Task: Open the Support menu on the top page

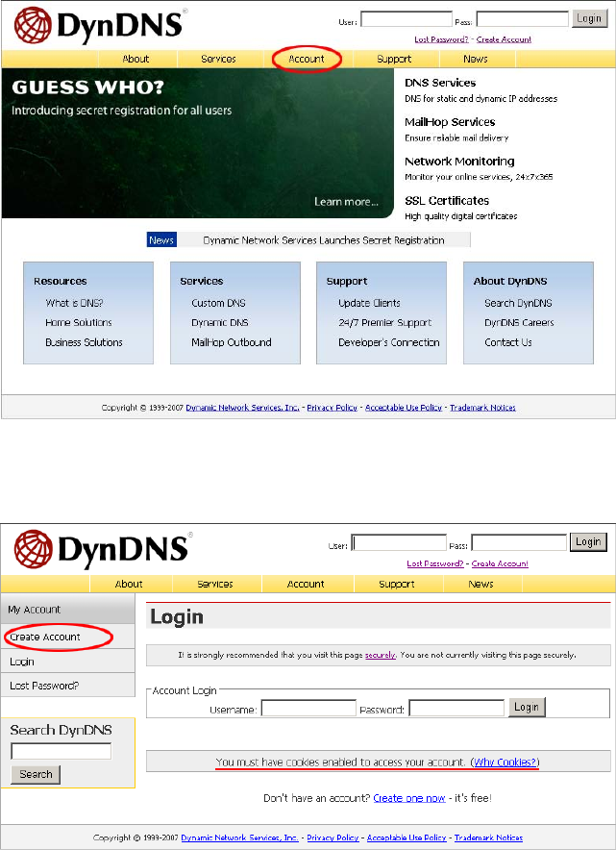Action: coord(394,59)
